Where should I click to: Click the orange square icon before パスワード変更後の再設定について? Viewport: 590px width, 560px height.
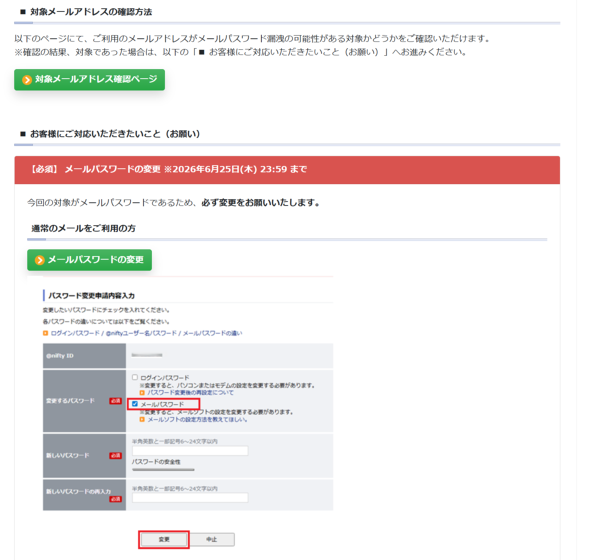(x=142, y=393)
